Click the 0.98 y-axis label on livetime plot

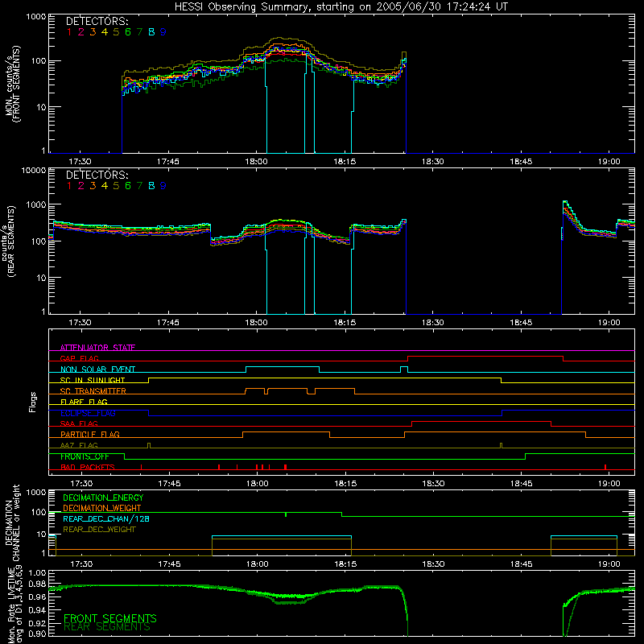[37, 584]
